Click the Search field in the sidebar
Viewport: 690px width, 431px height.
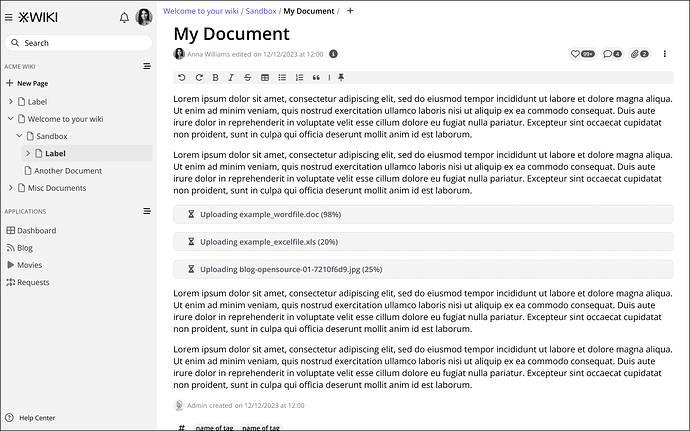pos(78,43)
